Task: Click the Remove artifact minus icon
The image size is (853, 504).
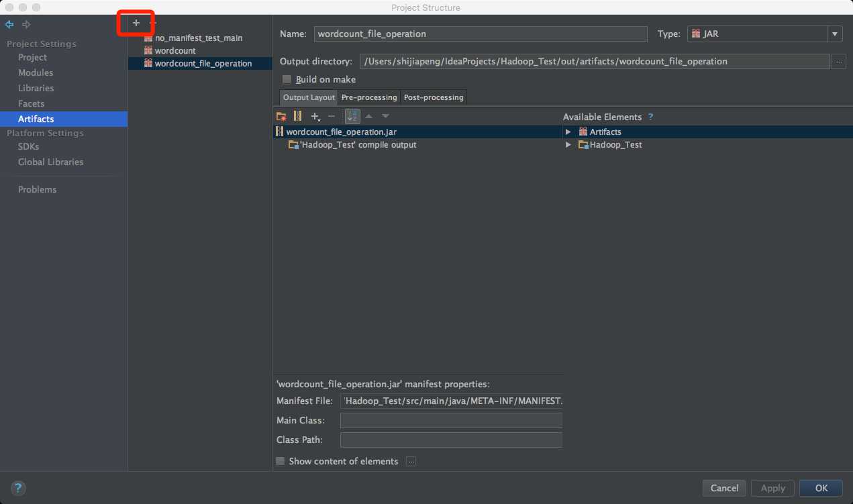Action: point(152,23)
